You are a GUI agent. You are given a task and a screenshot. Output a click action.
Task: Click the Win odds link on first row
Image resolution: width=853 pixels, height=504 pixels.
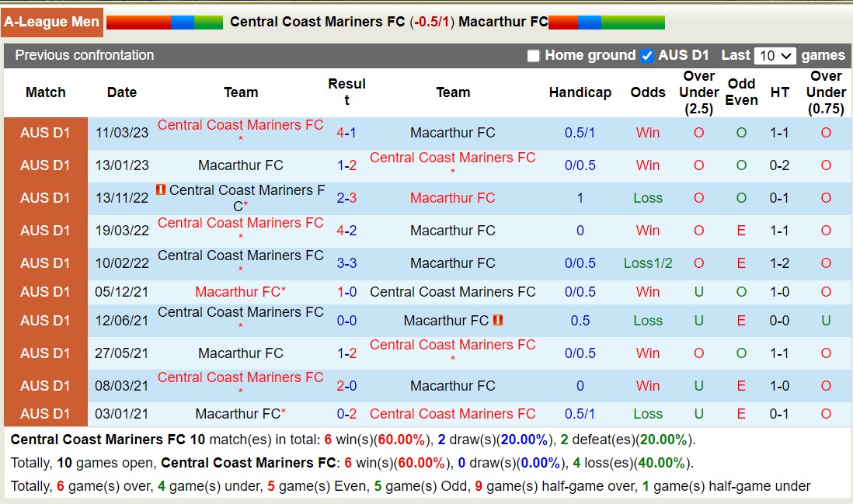tap(647, 133)
